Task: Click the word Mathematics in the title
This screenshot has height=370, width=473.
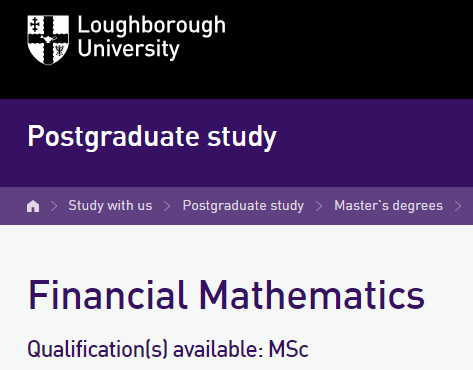Action: [312, 295]
